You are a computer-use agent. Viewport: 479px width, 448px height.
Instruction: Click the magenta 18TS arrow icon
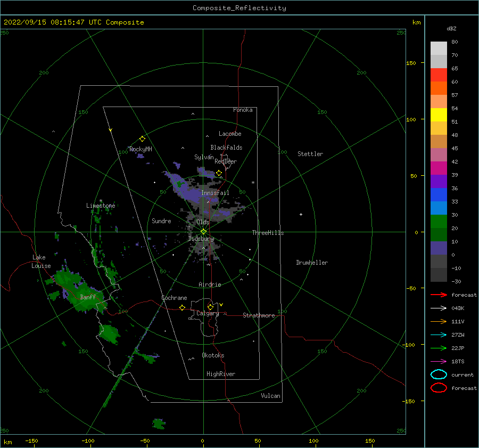click(439, 362)
